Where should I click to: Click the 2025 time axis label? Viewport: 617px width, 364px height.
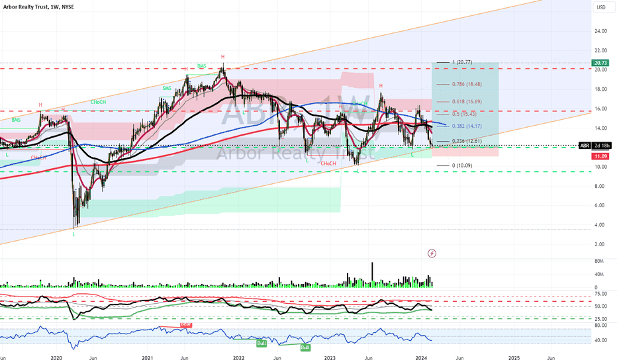(514, 359)
